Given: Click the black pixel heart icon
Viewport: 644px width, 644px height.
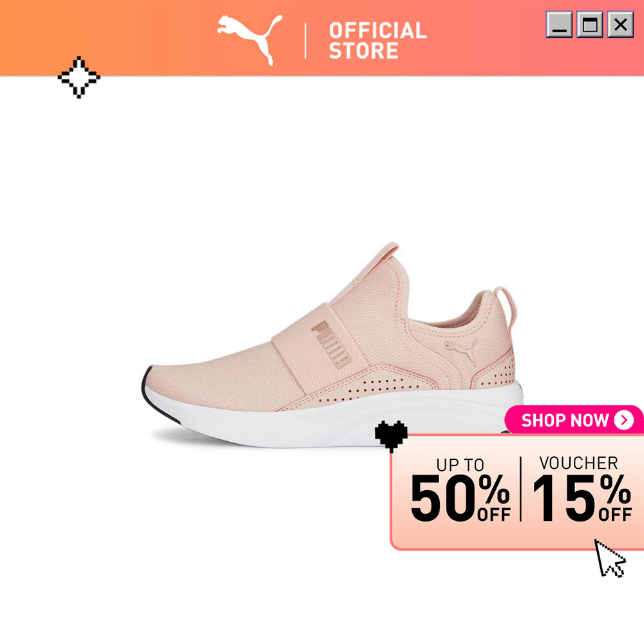Looking at the screenshot, I should point(391,436).
